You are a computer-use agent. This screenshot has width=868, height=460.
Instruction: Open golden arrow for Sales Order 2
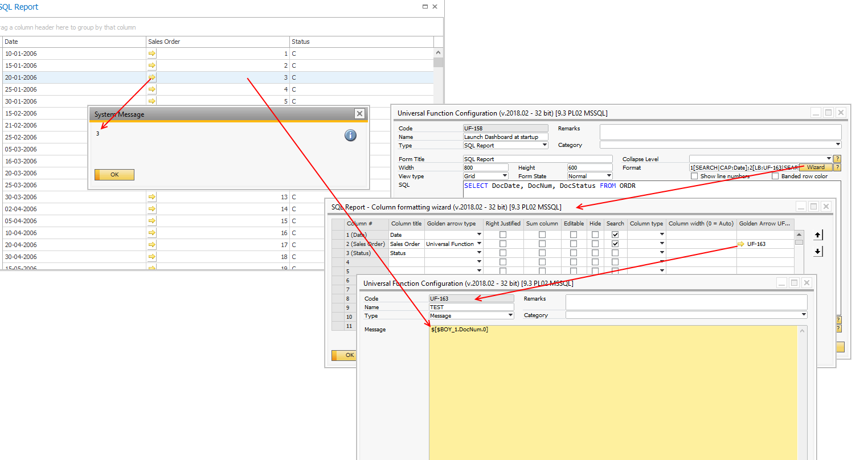coord(152,65)
